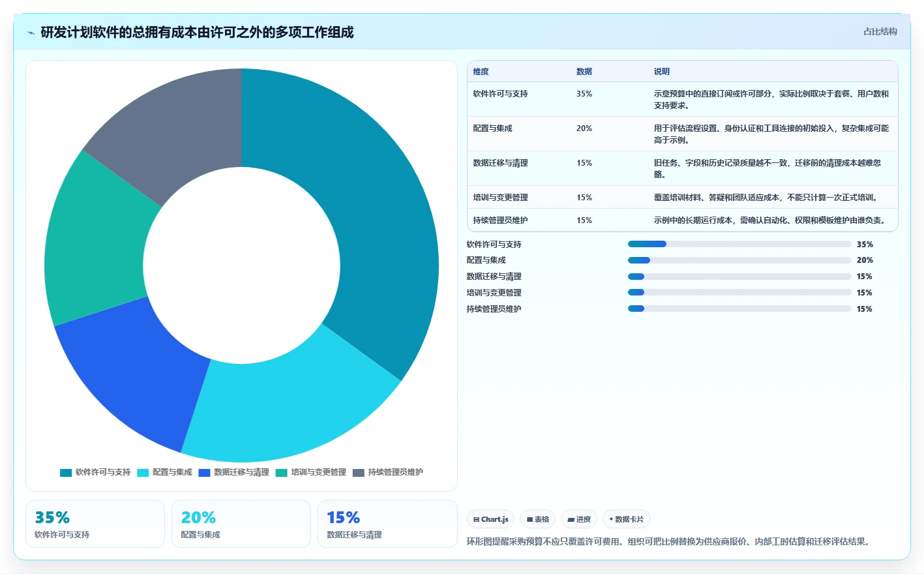Click the 数据卡片 tag chip
Screen dimensions: 924x574
point(626,519)
